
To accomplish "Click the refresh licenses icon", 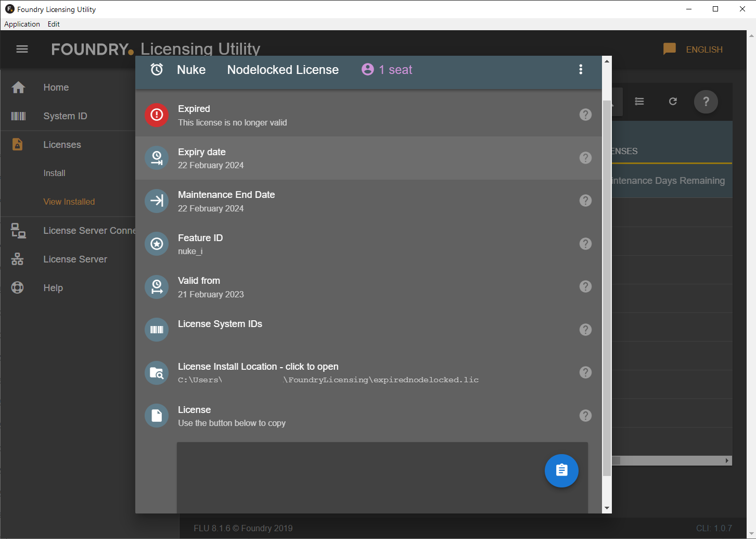I will click(x=673, y=102).
